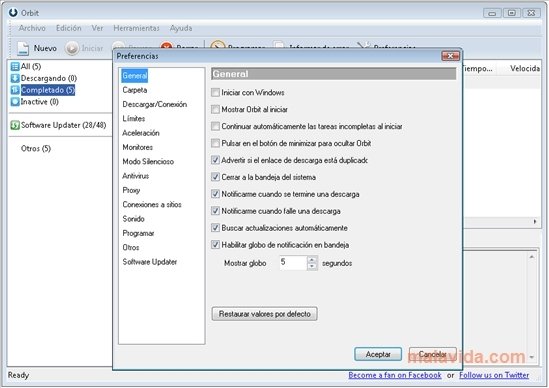Enable Iniciar con Windows checkbox
The height and width of the screenshot is (388, 549).
[x=215, y=92]
